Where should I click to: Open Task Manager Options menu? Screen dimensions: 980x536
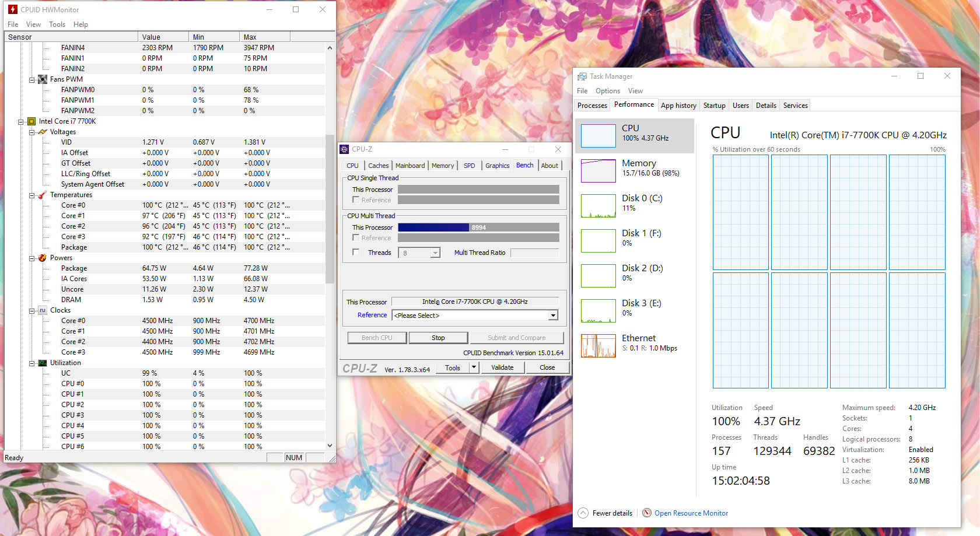pos(608,91)
